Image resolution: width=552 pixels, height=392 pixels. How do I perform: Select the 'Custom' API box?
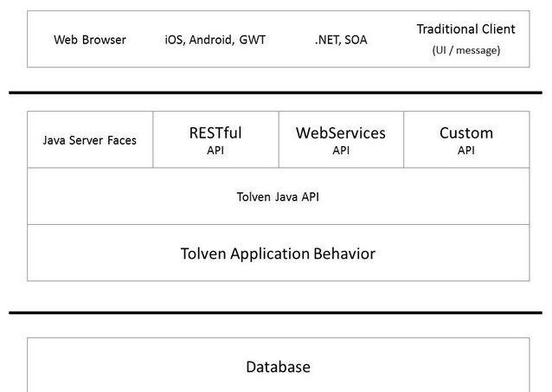click(466, 139)
